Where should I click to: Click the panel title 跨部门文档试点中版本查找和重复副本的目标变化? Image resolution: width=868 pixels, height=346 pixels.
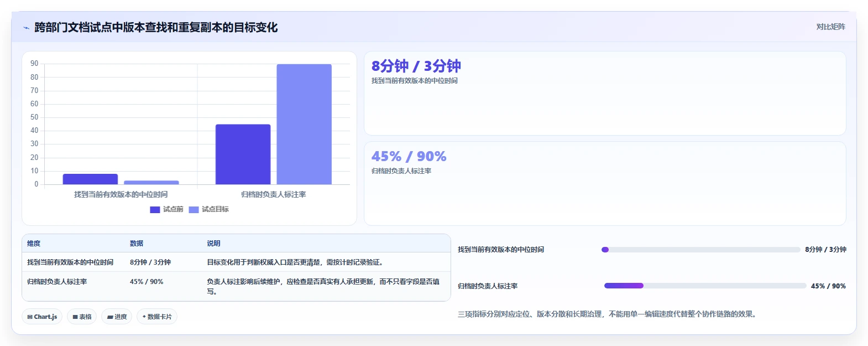pos(156,28)
